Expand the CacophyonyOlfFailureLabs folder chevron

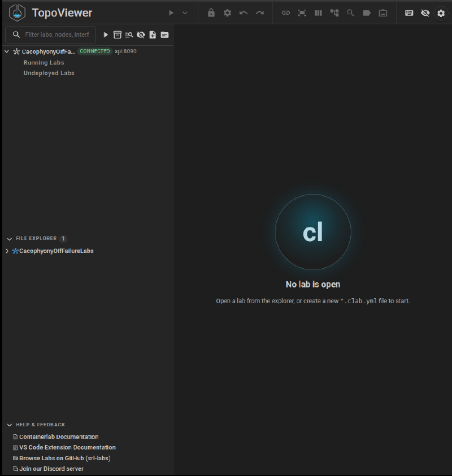coord(7,251)
